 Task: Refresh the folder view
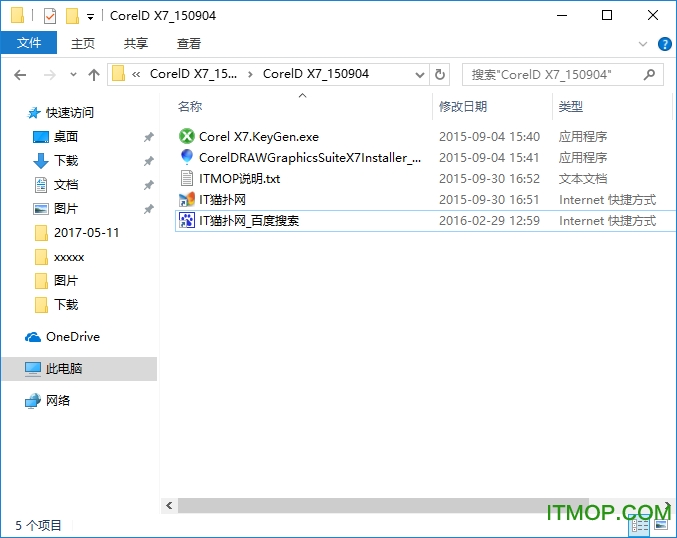[440, 75]
